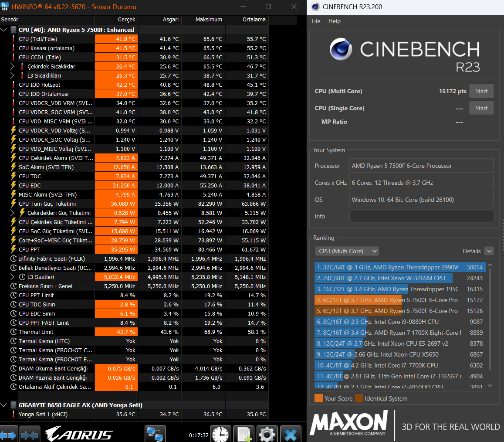Click thermometer icon of CPU CCD1 (Tdie) row
The height and width of the screenshot is (442, 504).
click(13, 57)
